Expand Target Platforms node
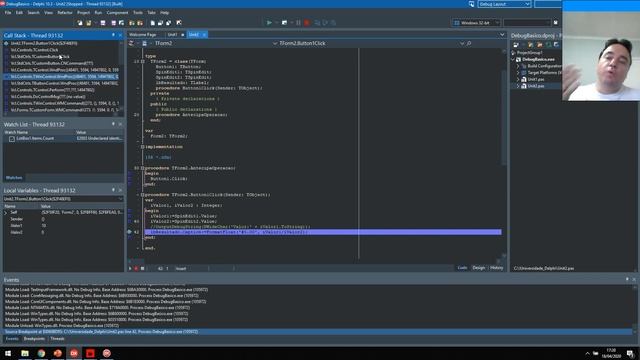This screenshot has width=640, height=360. point(518,73)
